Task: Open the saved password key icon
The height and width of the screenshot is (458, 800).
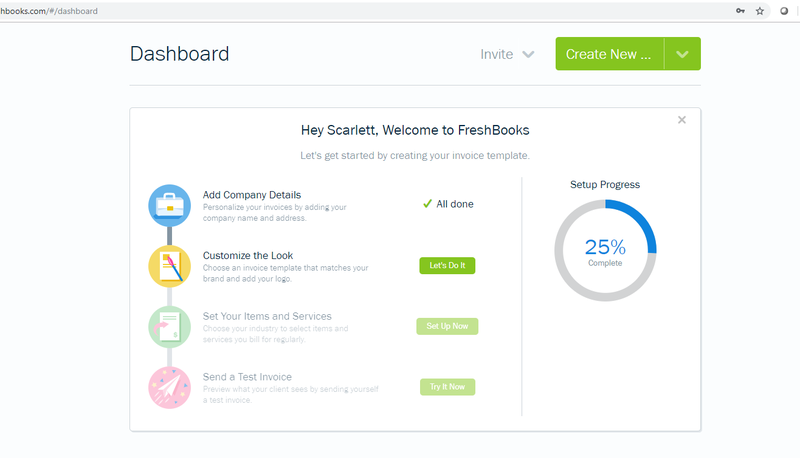Action: pos(740,11)
